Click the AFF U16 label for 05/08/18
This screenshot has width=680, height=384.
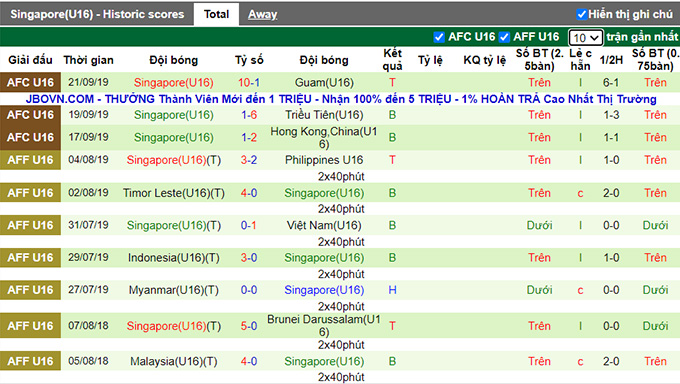(x=30, y=361)
